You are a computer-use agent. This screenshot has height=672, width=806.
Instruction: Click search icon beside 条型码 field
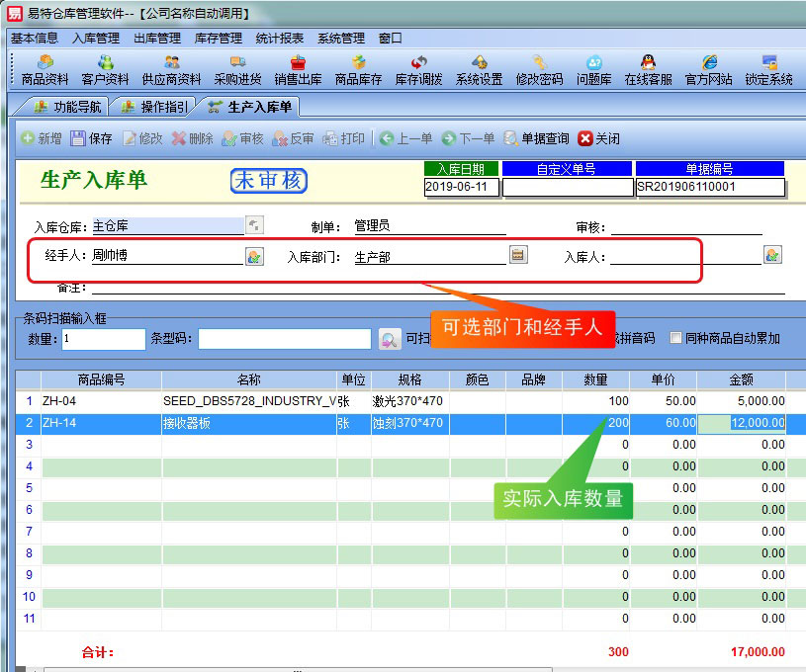click(390, 339)
